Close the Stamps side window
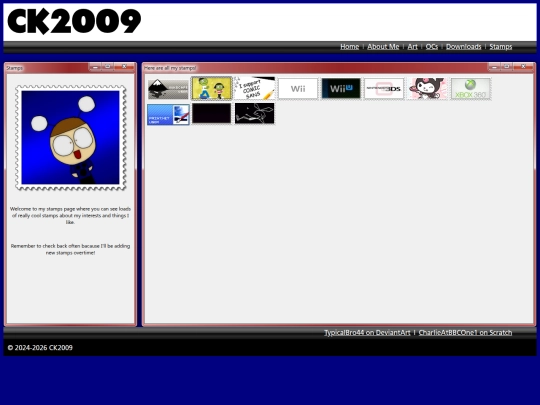540x405 pixels. [x=124, y=66]
